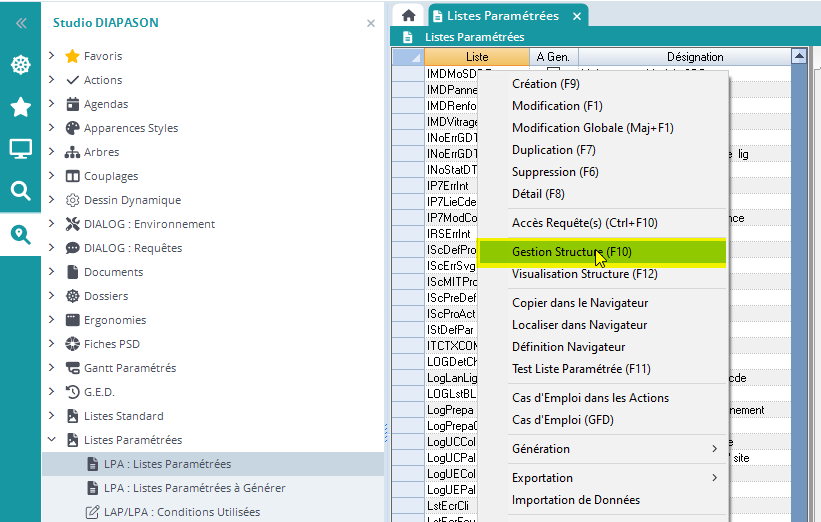821x522 pixels.
Task: Close the Studio DIAPASON panel
Action: pos(371,23)
